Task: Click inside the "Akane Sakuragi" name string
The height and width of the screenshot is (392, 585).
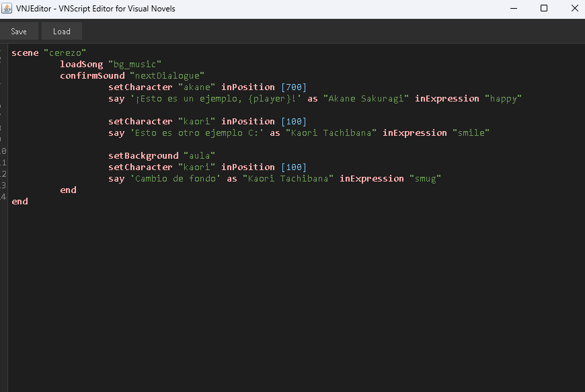Action: (x=366, y=98)
